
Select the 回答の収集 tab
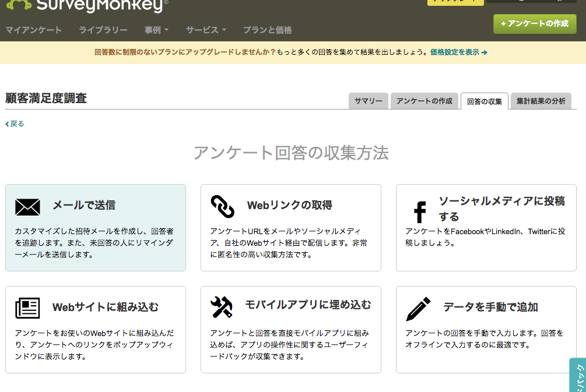pos(485,101)
